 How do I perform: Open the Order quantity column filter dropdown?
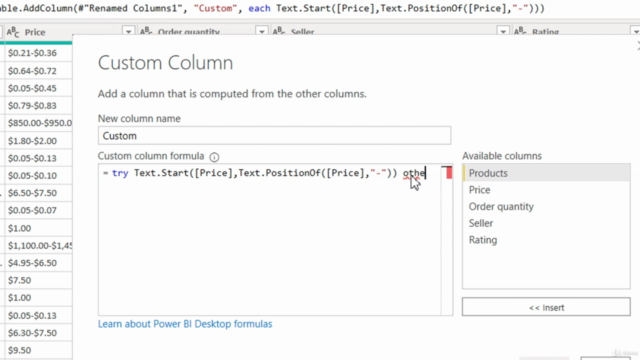click(262, 32)
